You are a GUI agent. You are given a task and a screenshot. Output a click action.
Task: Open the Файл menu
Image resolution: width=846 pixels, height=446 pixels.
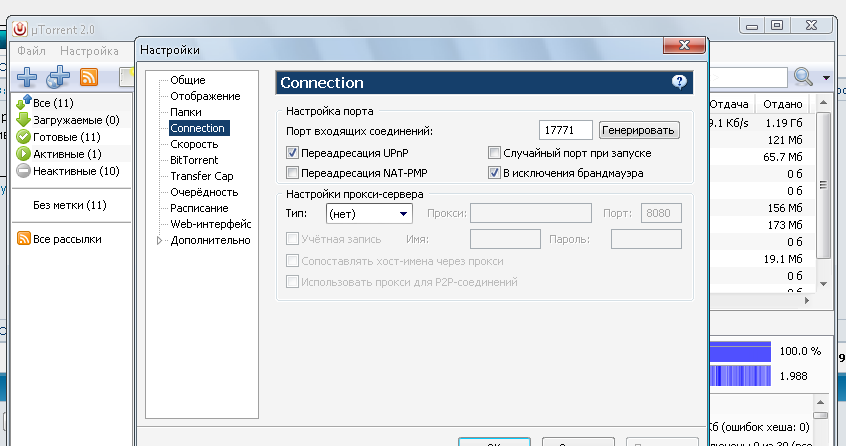(x=31, y=51)
